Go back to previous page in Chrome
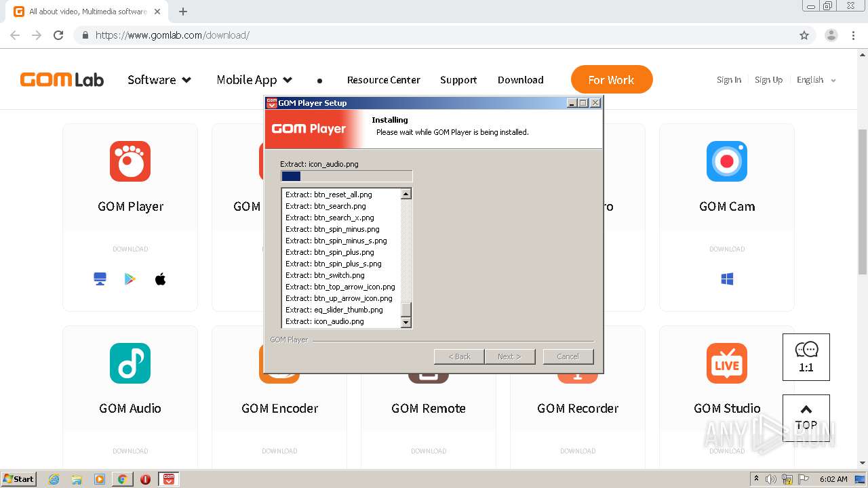This screenshot has height=488, width=868. click(x=15, y=35)
